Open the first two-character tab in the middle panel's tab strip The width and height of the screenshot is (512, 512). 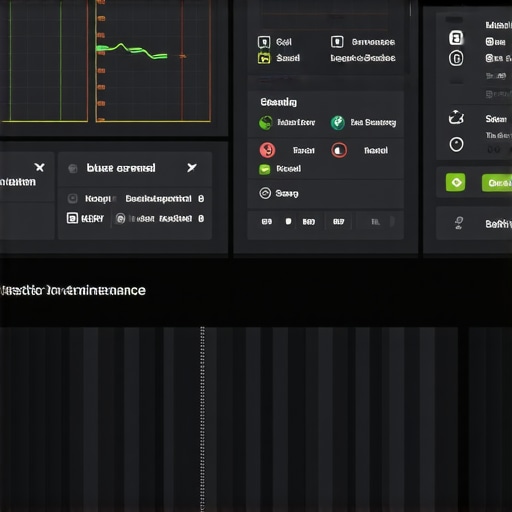click(x=267, y=221)
